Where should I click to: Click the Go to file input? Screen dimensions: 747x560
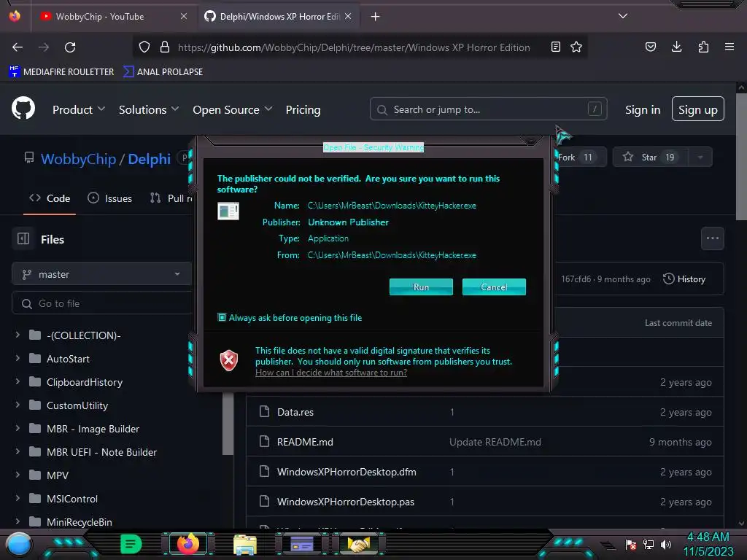(x=101, y=303)
